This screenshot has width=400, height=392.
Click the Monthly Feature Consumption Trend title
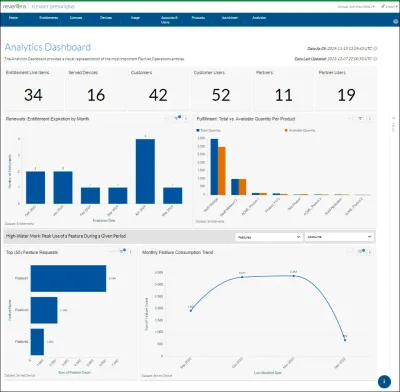(x=178, y=252)
